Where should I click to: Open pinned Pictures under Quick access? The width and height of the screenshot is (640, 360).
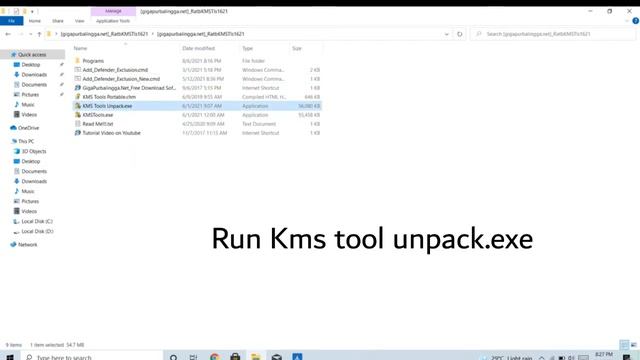click(x=31, y=95)
